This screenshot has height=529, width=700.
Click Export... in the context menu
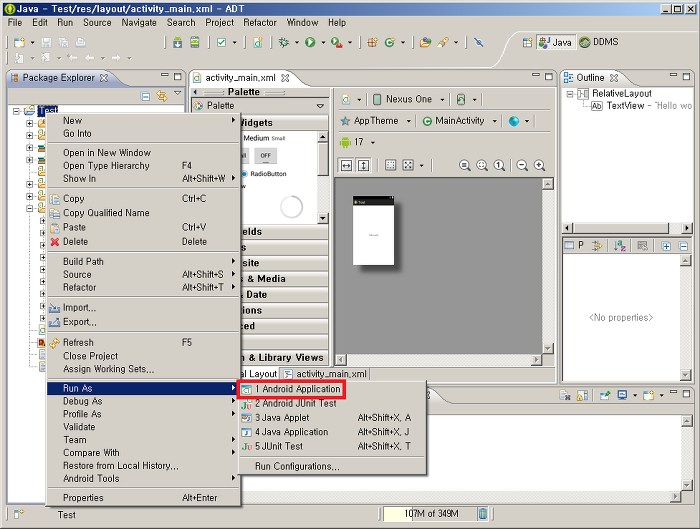143,322
